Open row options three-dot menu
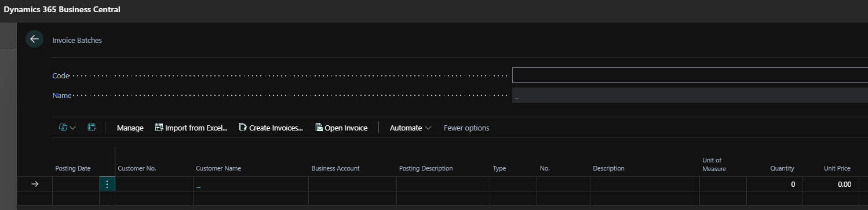The height and width of the screenshot is (210, 868). (x=107, y=184)
